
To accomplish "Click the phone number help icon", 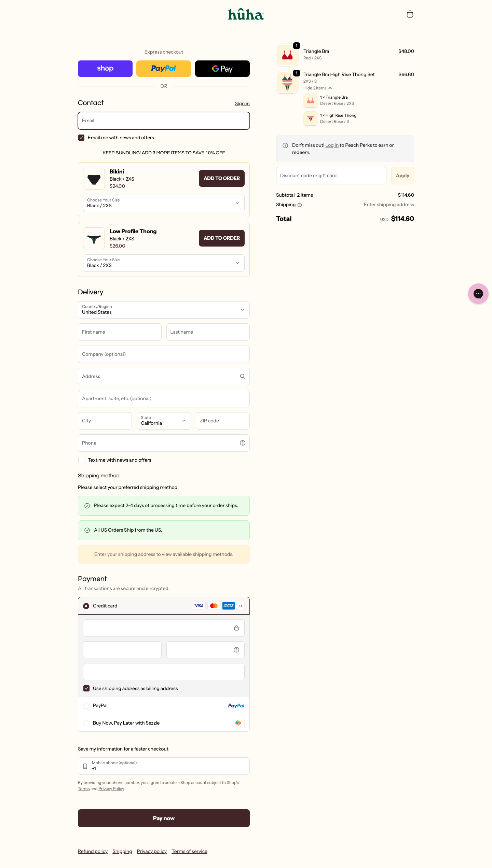I will 242,443.
